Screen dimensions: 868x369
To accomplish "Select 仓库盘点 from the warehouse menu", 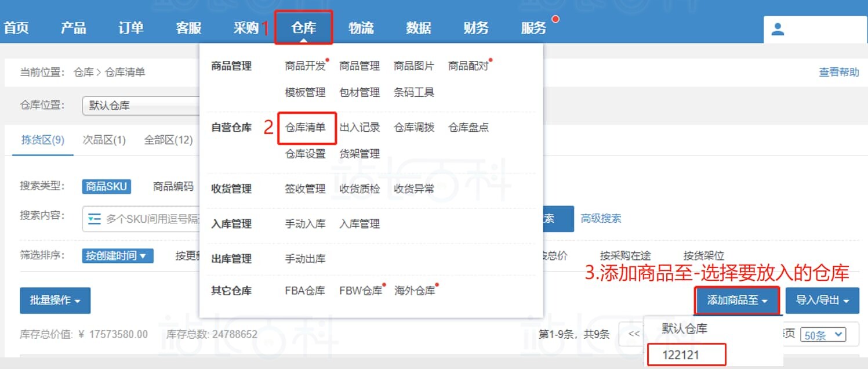I will (x=467, y=128).
